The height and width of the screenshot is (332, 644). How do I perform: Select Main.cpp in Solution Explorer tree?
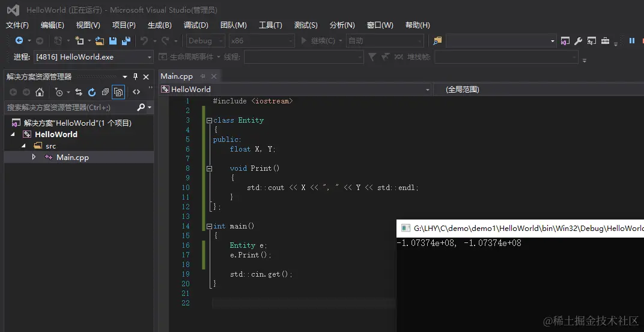(x=72, y=157)
